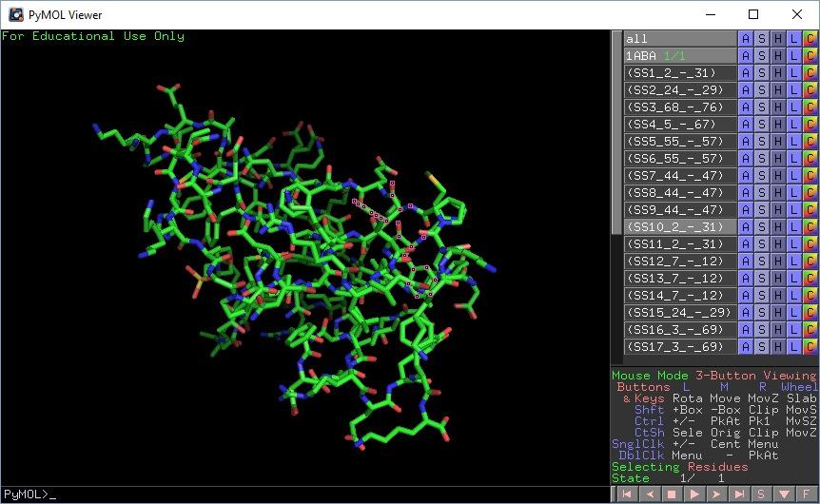Stop movie playback
The height and width of the screenshot is (504, 820).
[672, 494]
